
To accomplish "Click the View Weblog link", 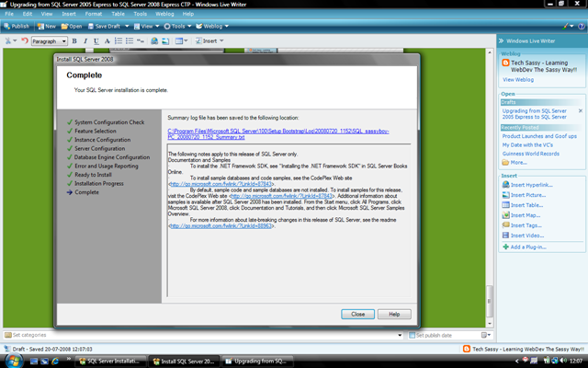I will pyautogui.click(x=518, y=80).
